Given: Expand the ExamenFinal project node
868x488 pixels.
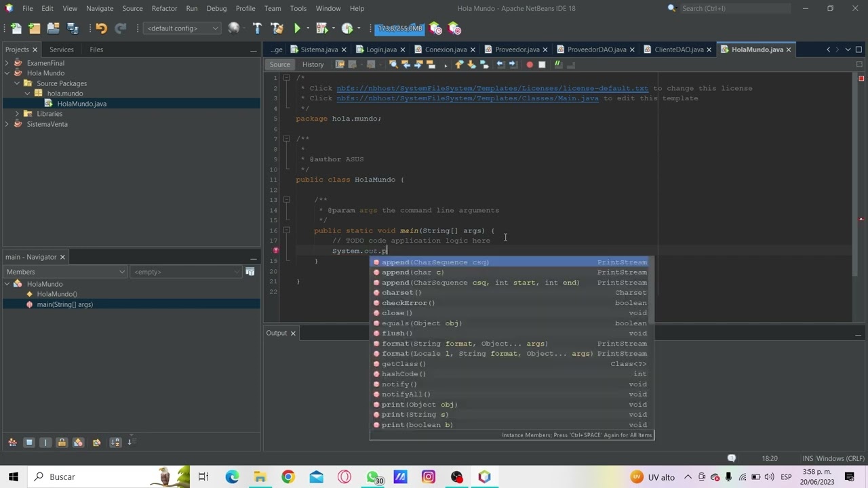Looking at the screenshot, I should click(7, 63).
